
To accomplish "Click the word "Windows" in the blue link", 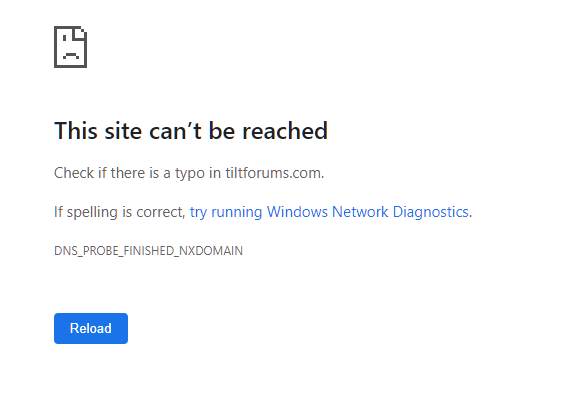I will coord(297,211).
